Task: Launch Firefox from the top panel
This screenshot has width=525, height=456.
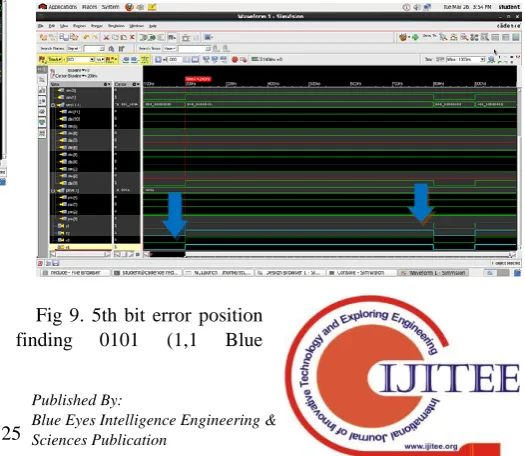Action: point(129,7)
